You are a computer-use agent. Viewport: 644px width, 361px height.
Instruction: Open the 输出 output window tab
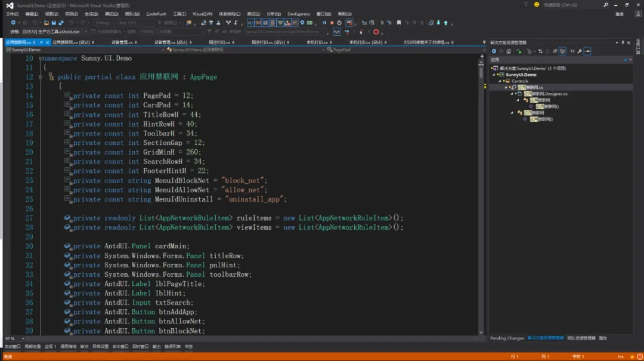[156, 347]
